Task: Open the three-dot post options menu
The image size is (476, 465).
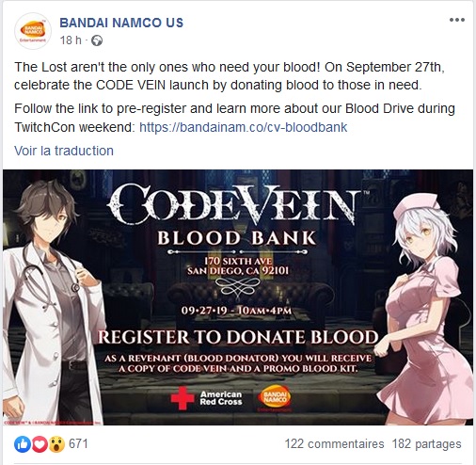Action: pyautogui.click(x=456, y=20)
